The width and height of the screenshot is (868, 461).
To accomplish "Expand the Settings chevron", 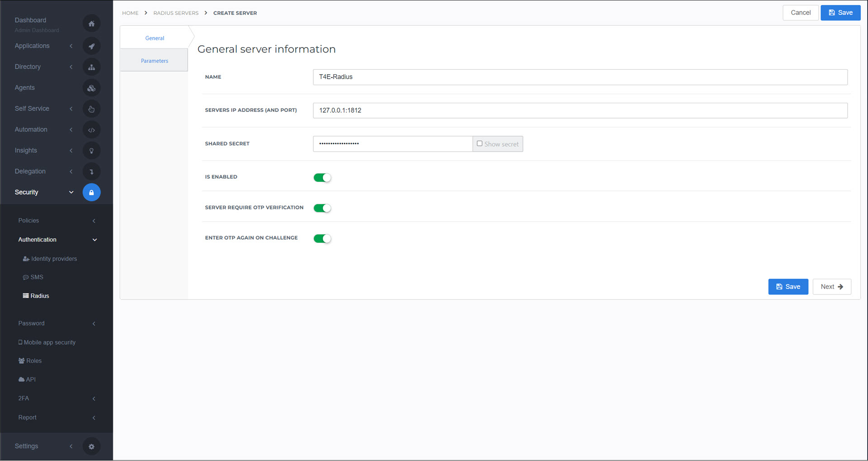I will click(x=71, y=447).
